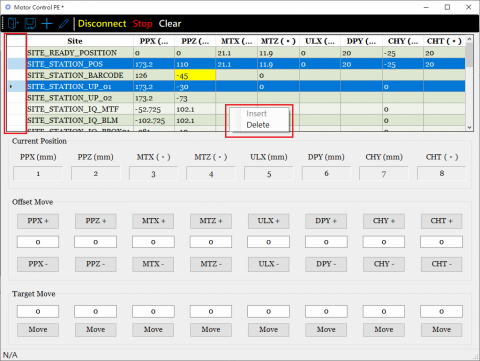This screenshot has width=480, height=361.
Task: Click the -52.725 PPX cell
Action: [154, 109]
